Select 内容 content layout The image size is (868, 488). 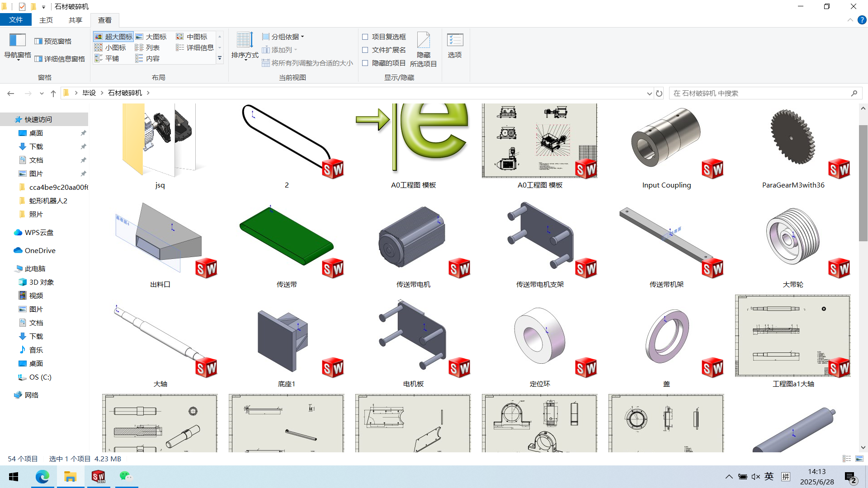tap(147, 58)
